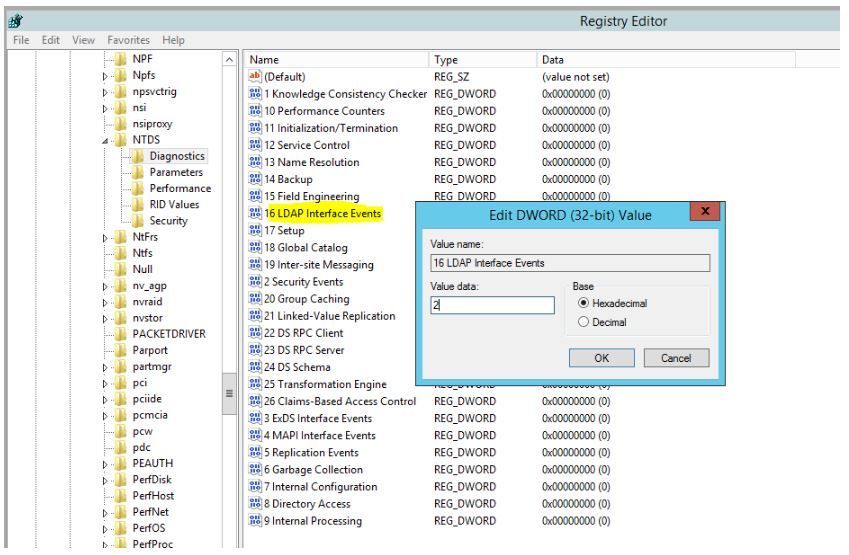Click the DWORD icon for 9 Internal Processing

point(254,521)
